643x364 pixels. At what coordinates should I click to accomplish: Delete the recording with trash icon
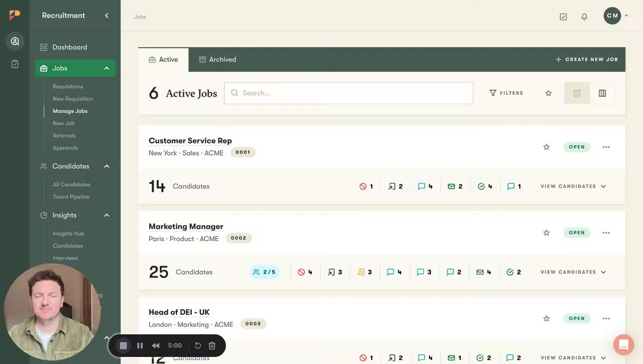(x=212, y=345)
